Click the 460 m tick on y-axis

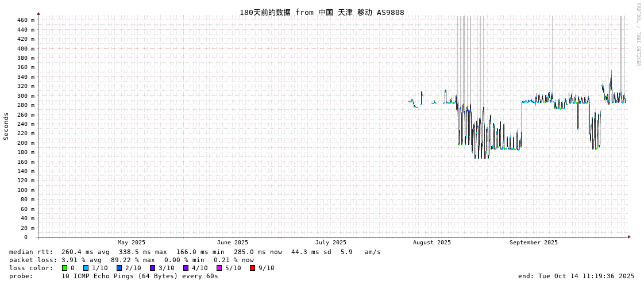coord(25,20)
